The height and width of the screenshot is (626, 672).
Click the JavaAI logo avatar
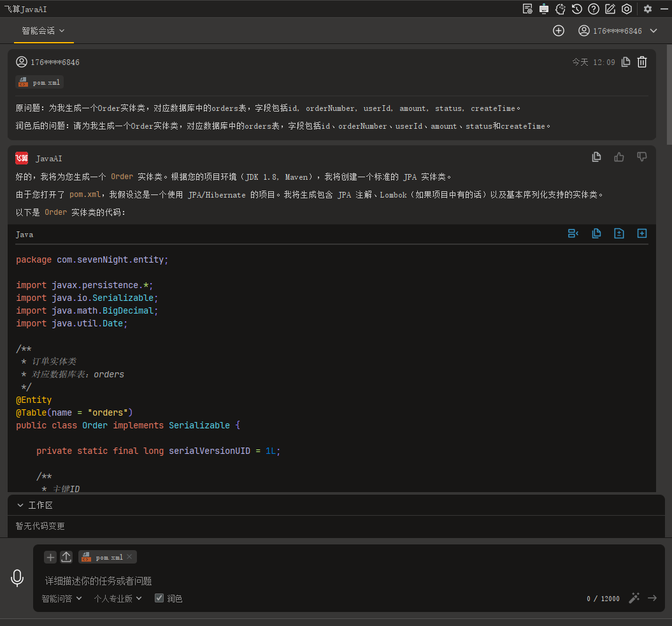[x=22, y=158]
